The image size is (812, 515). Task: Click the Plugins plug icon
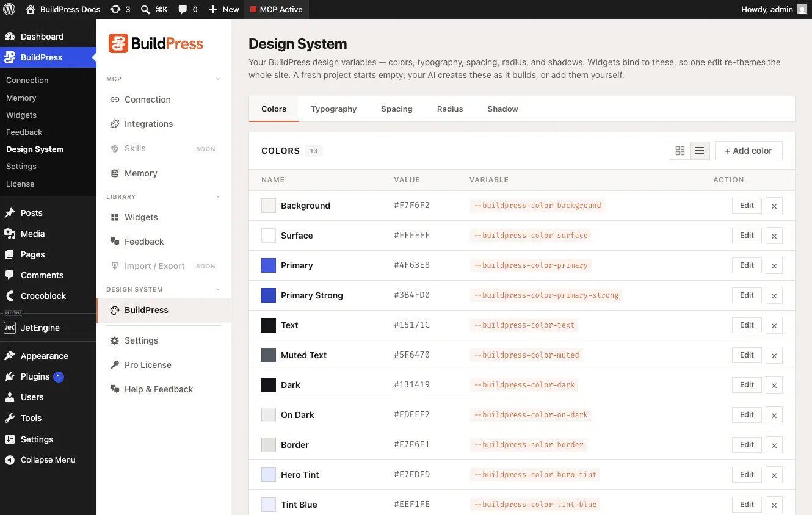coord(10,376)
